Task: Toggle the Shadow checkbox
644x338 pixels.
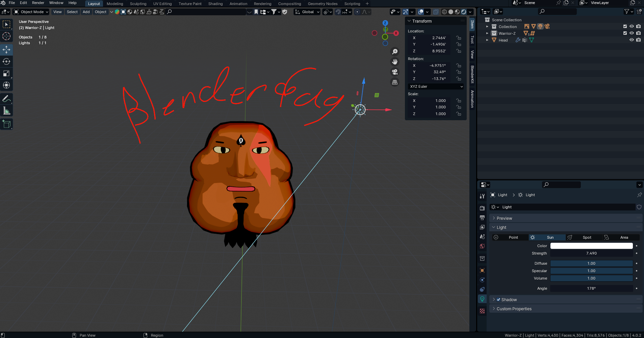Action: tap(498, 300)
